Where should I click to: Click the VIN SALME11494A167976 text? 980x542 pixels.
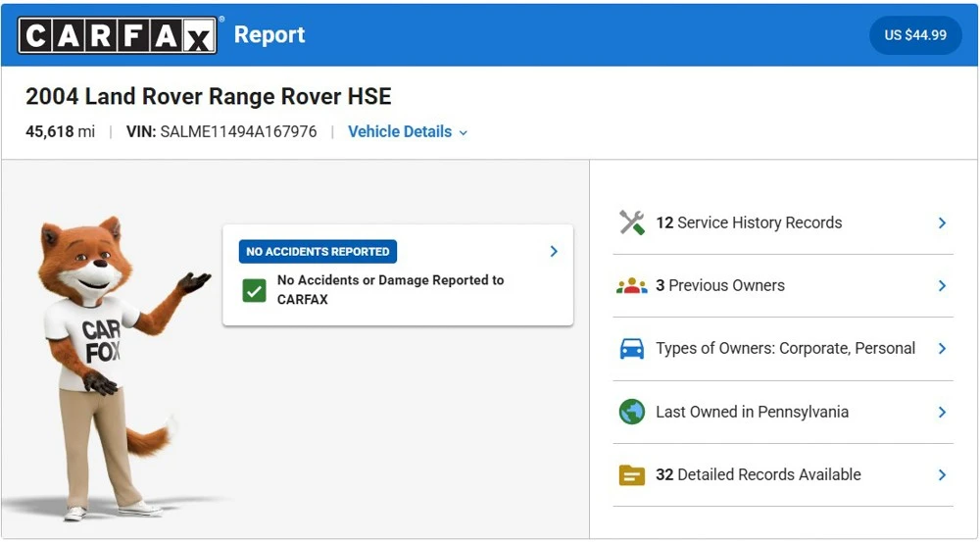pos(221,132)
